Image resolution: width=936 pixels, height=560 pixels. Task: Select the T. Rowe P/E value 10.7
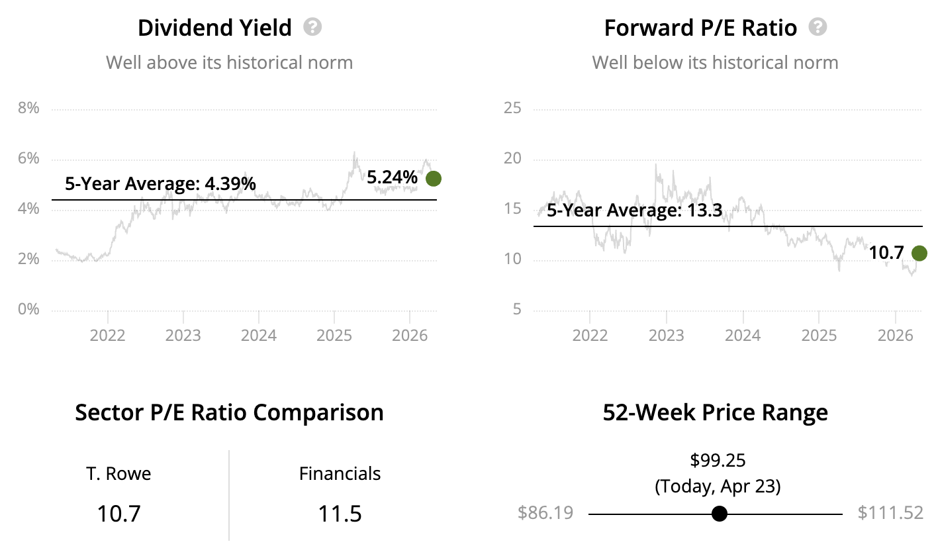(x=118, y=514)
